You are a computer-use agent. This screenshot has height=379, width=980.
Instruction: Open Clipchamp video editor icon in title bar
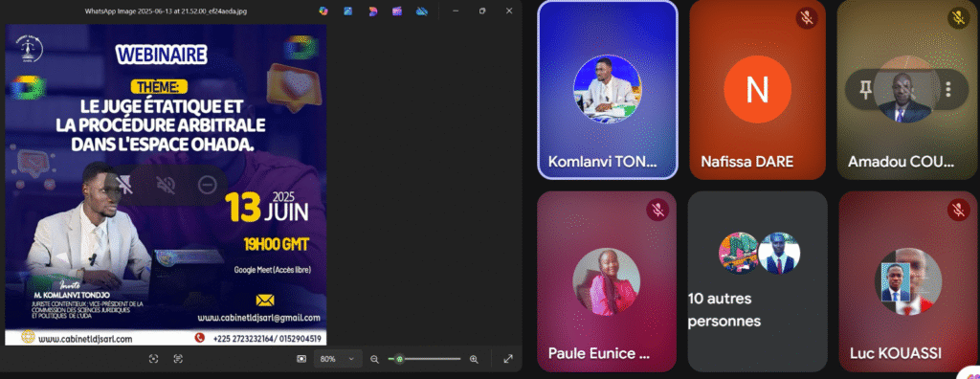pos(397,11)
